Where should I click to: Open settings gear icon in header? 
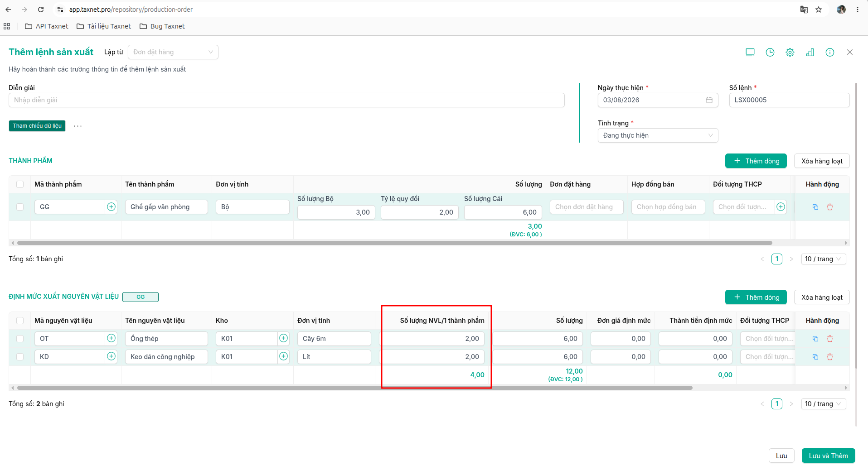(790, 53)
